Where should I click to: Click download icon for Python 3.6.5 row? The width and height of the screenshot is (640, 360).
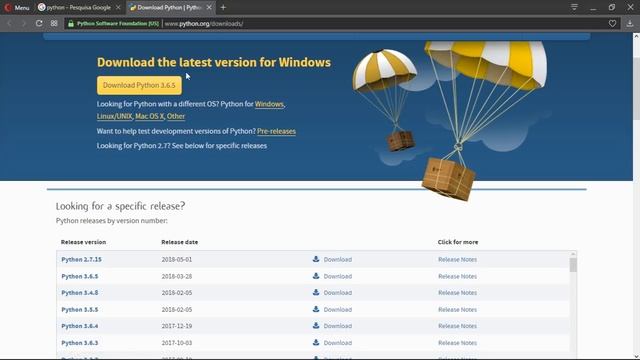point(316,276)
